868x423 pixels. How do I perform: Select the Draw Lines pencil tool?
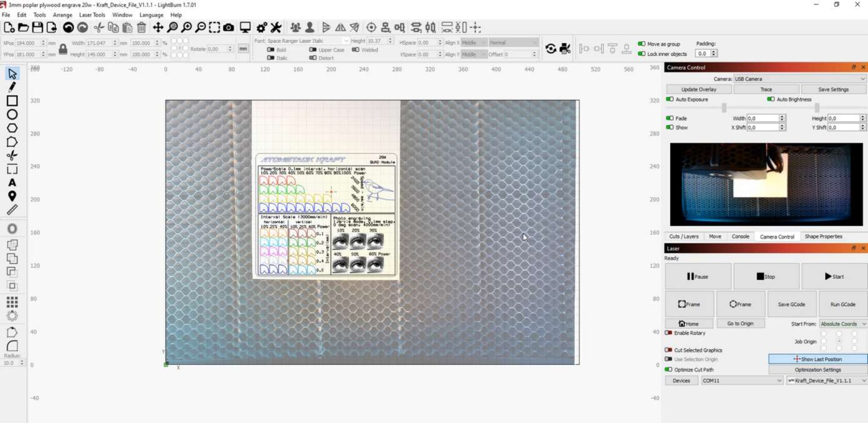[12, 87]
